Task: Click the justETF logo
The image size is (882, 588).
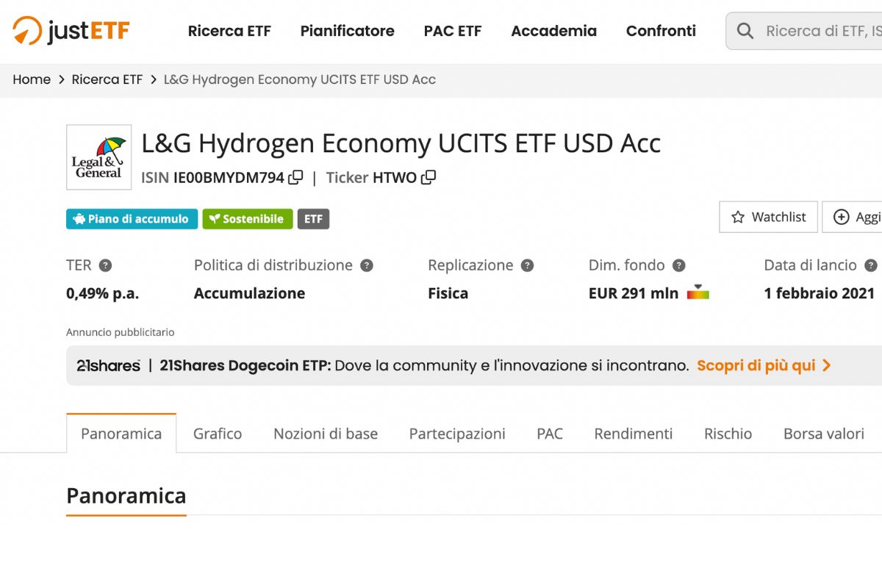Action: point(70,31)
